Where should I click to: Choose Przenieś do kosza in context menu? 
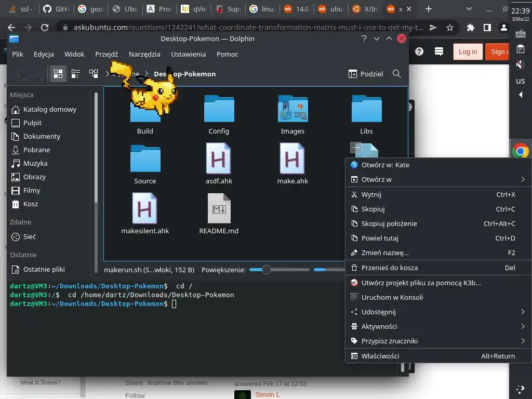438,268
